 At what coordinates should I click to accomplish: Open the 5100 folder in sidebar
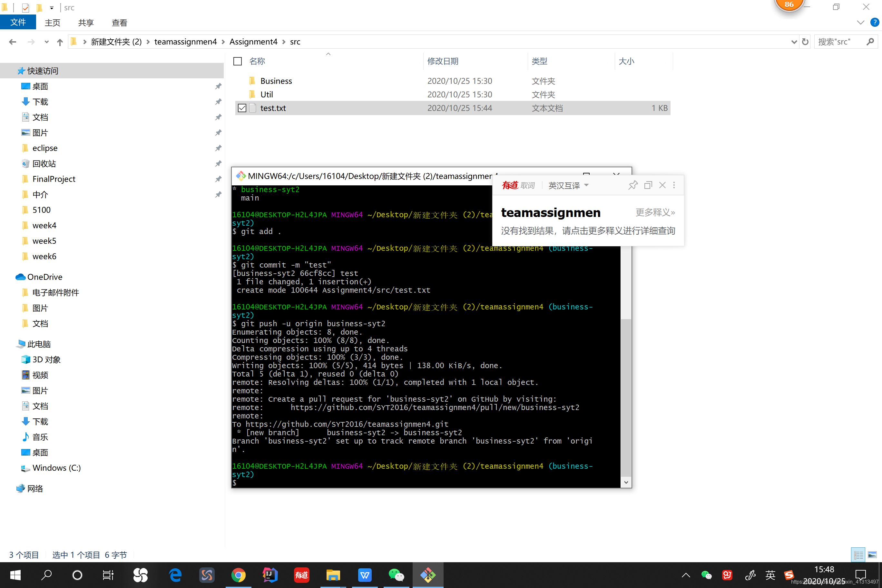pos(41,210)
